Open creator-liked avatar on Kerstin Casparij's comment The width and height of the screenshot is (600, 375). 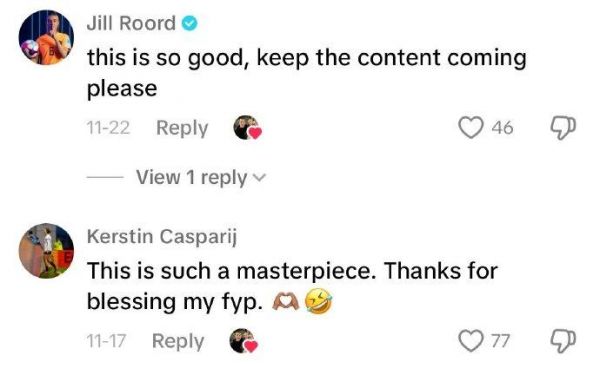pyautogui.click(x=243, y=341)
